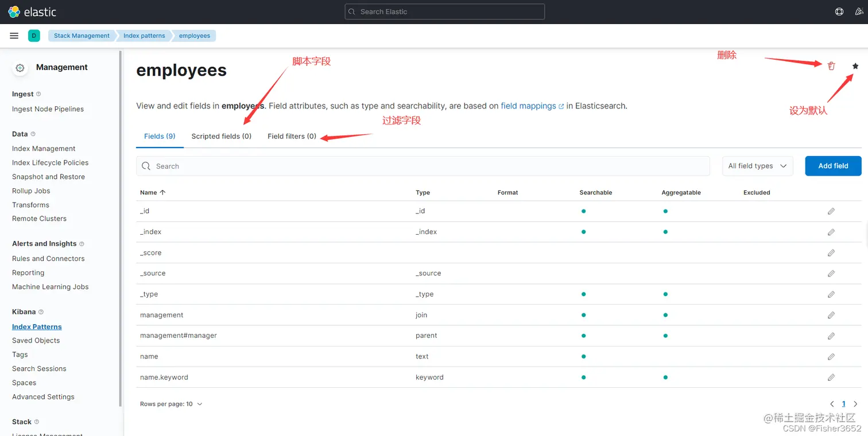
Task: Open Ingest Node Pipelines
Action: coord(48,109)
